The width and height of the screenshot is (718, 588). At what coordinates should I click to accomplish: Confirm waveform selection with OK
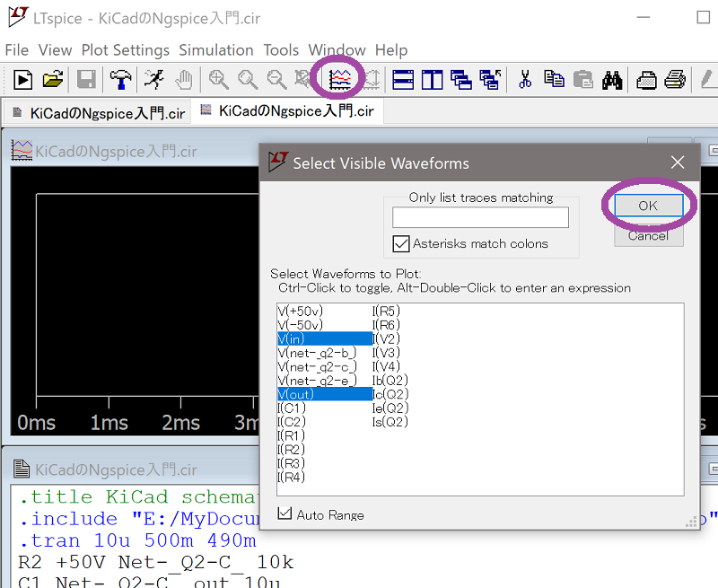[648, 206]
